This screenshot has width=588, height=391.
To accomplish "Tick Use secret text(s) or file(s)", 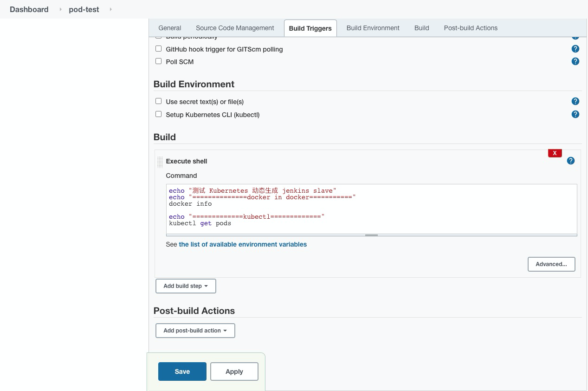I will click(159, 101).
